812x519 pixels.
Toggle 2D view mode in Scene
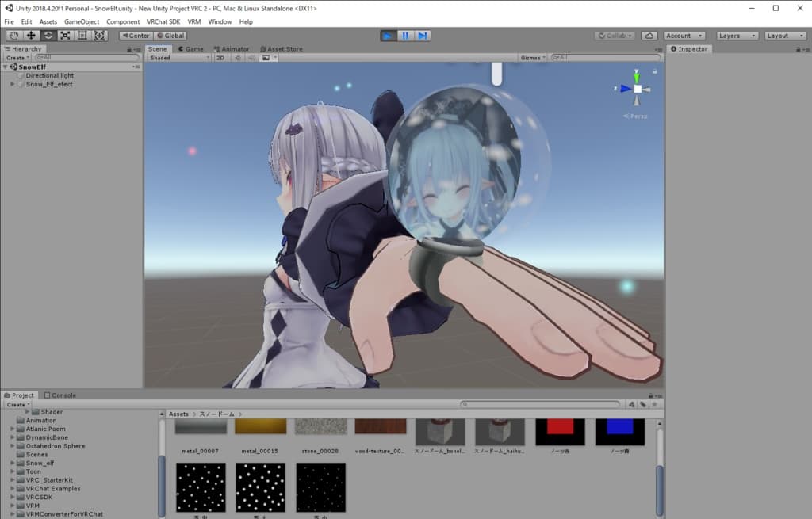click(x=221, y=58)
